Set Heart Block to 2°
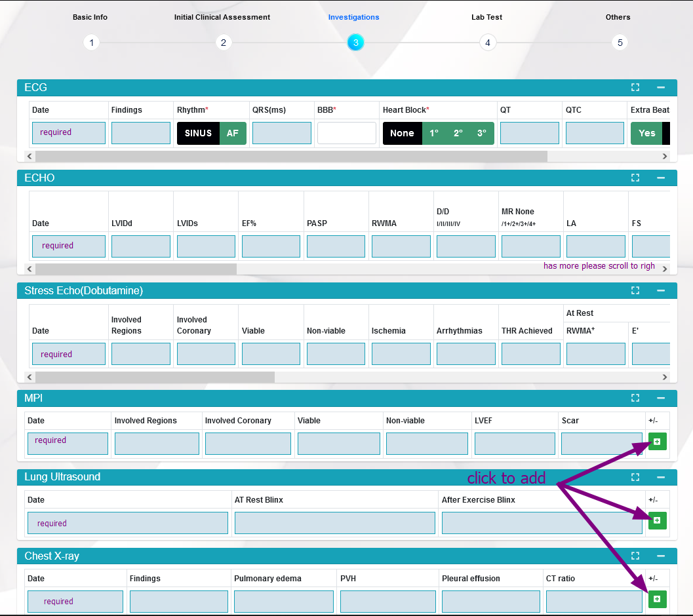Screen dimensions: 693x616 pyautogui.click(x=458, y=133)
